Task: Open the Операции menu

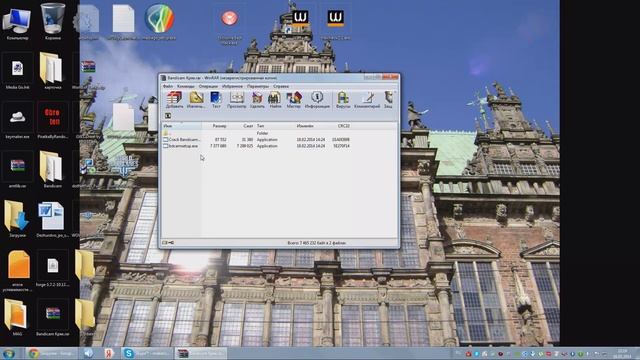Action: 208,87
